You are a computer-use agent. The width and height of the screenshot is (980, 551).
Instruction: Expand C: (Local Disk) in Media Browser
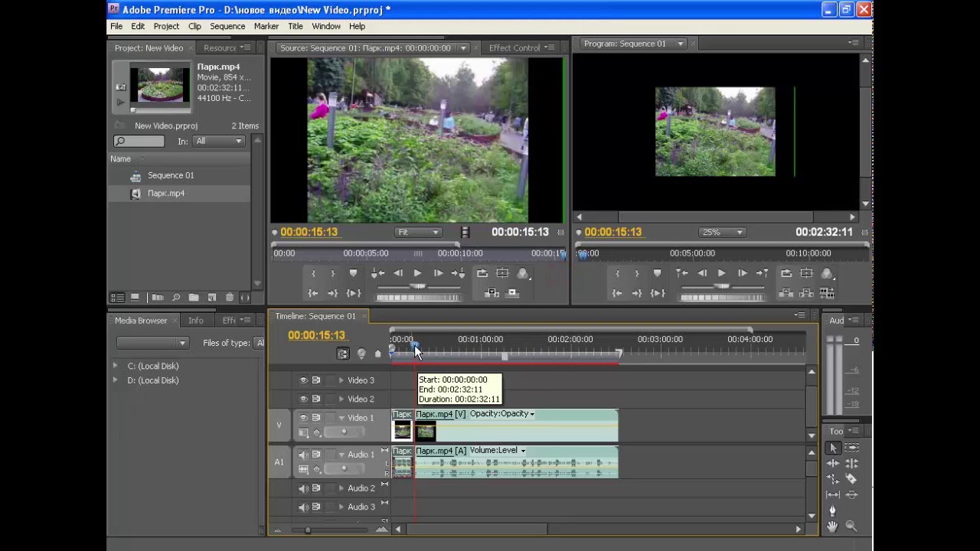116,366
